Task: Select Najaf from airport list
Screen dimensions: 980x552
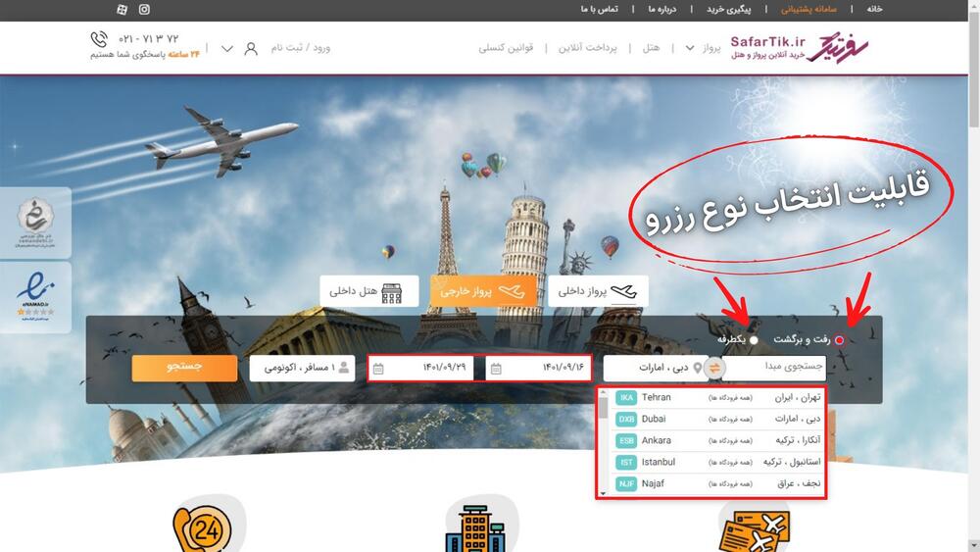Action: (x=717, y=484)
